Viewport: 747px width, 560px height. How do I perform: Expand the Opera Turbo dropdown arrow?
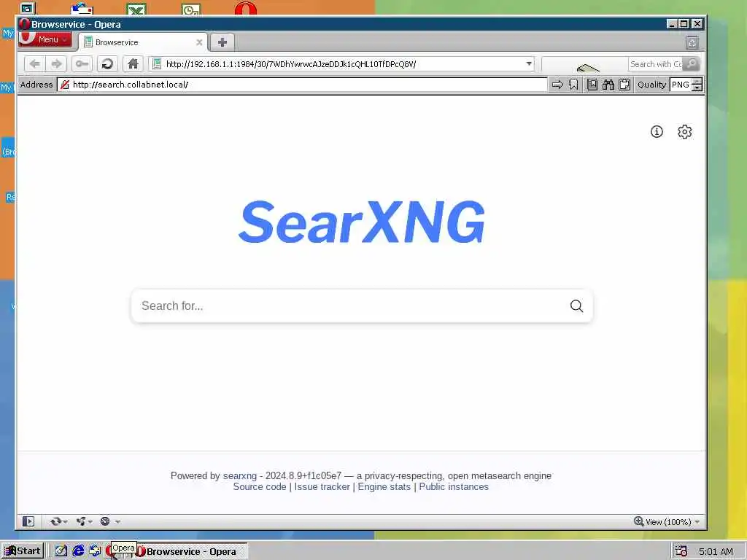(x=117, y=522)
